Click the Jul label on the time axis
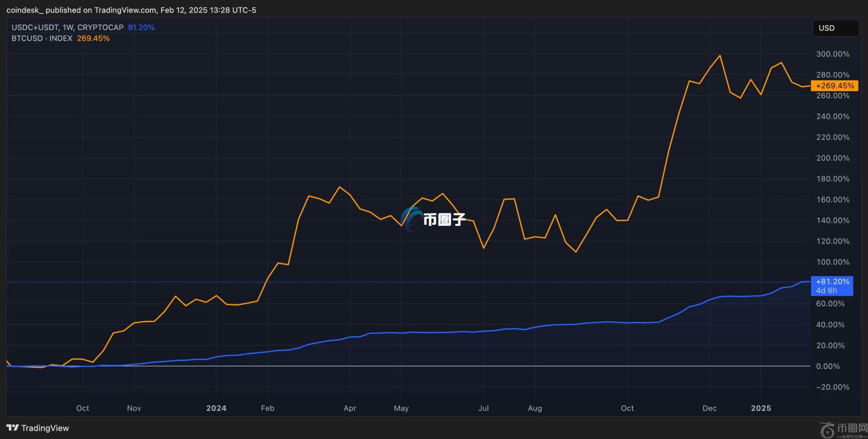Image resolution: width=868 pixels, height=439 pixels. tap(483, 408)
